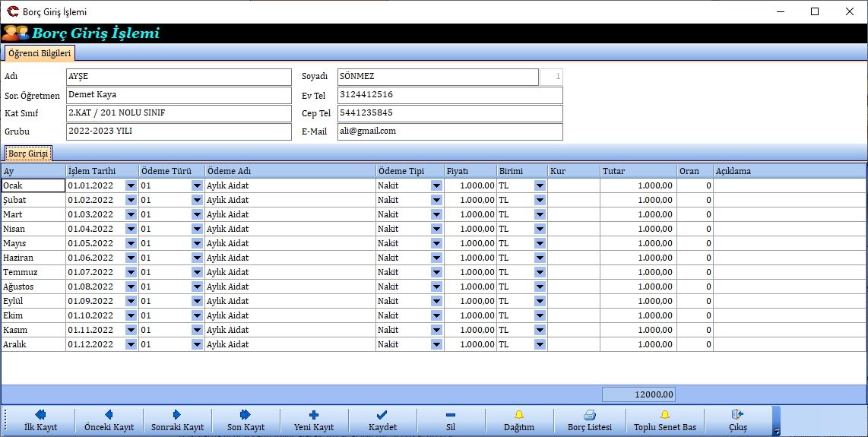Click the Adı field containing AYŞE

[x=179, y=77]
